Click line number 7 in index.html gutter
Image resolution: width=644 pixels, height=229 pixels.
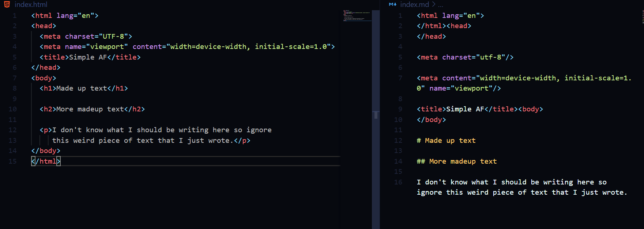point(15,78)
